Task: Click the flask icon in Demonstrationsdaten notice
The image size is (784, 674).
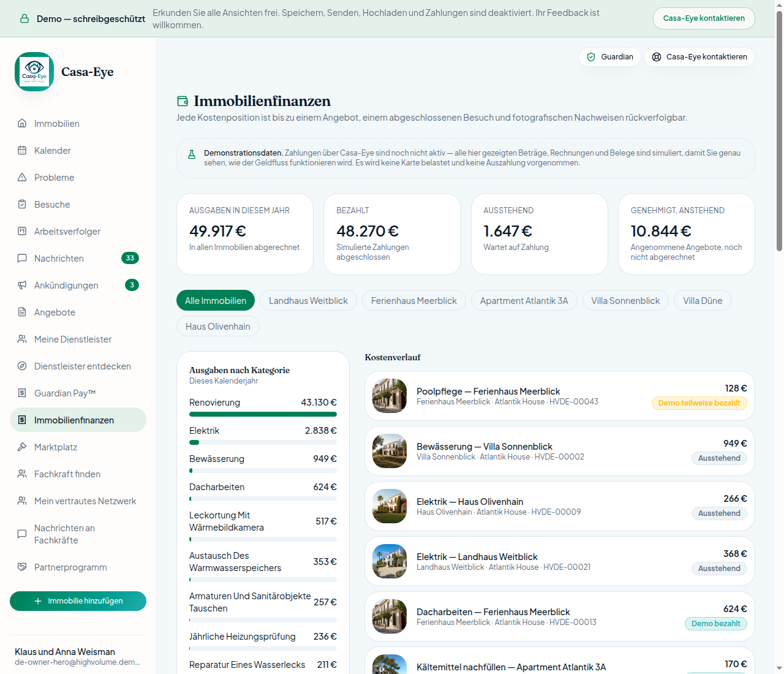Action: point(192,154)
